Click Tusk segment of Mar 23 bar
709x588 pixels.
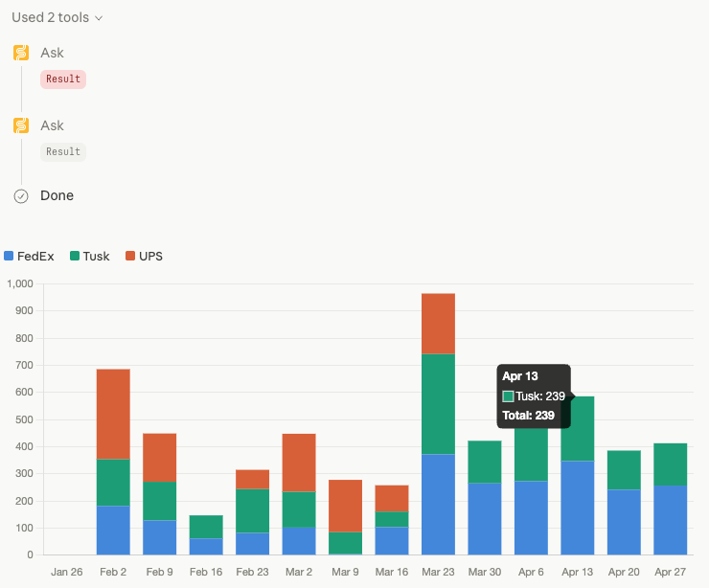click(438, 404)
